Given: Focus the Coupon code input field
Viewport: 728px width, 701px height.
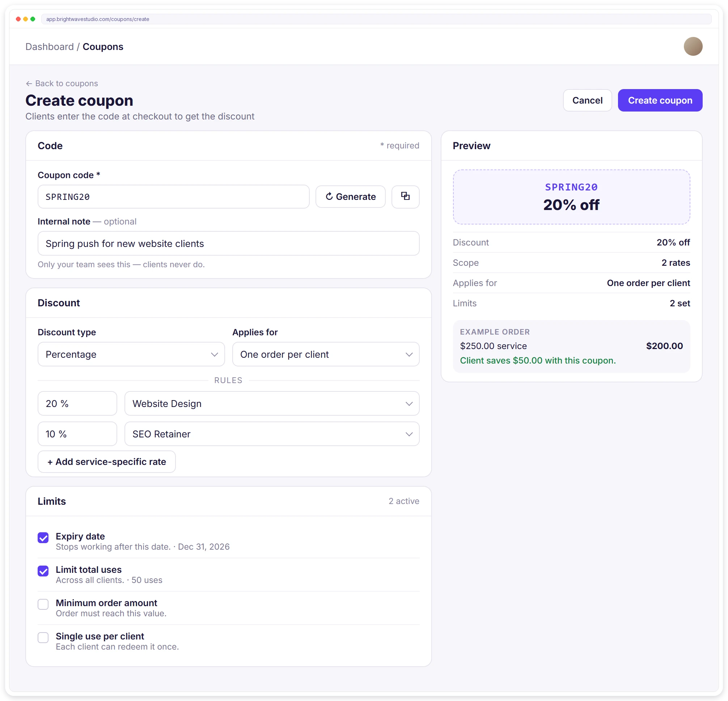Looking at the screenshot, I should (173, 197).
